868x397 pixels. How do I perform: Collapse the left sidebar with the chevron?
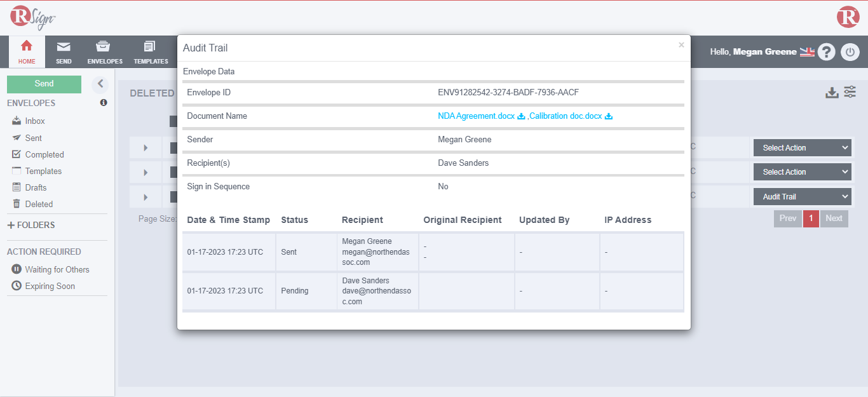[100, 84]
